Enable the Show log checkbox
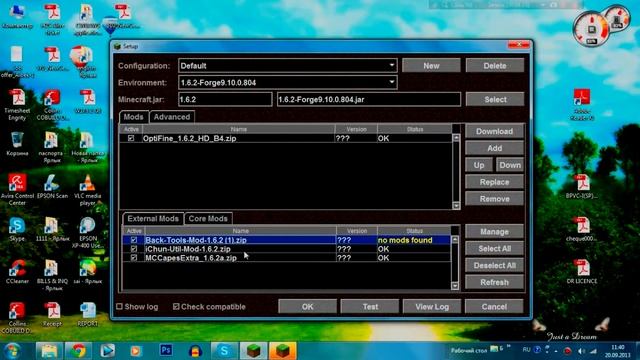 click(120, 307)
